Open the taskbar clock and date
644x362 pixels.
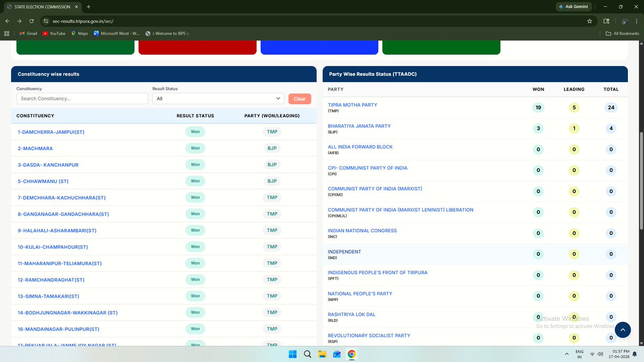[620, 354]
